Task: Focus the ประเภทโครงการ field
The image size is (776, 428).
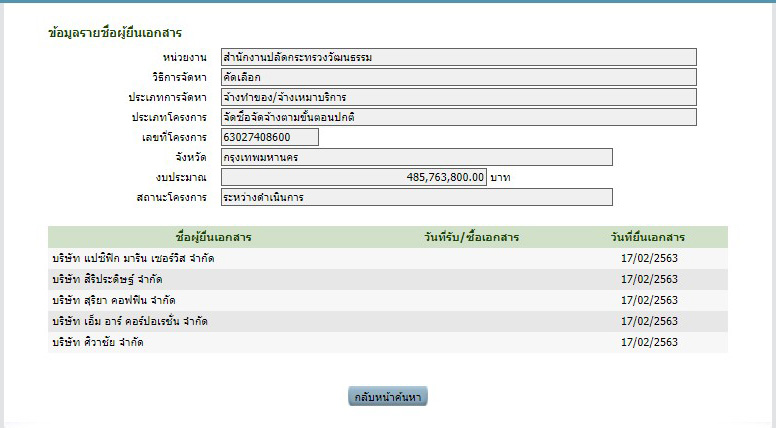Action: tap(458, 117)
